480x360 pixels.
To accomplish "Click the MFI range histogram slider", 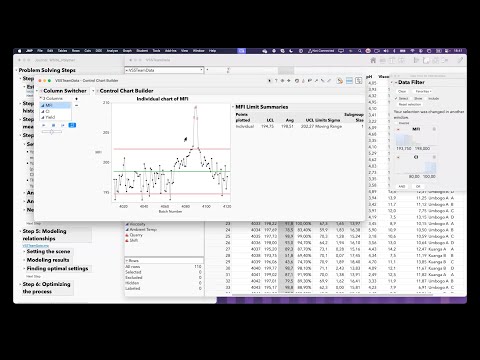I will coord(416,139).
